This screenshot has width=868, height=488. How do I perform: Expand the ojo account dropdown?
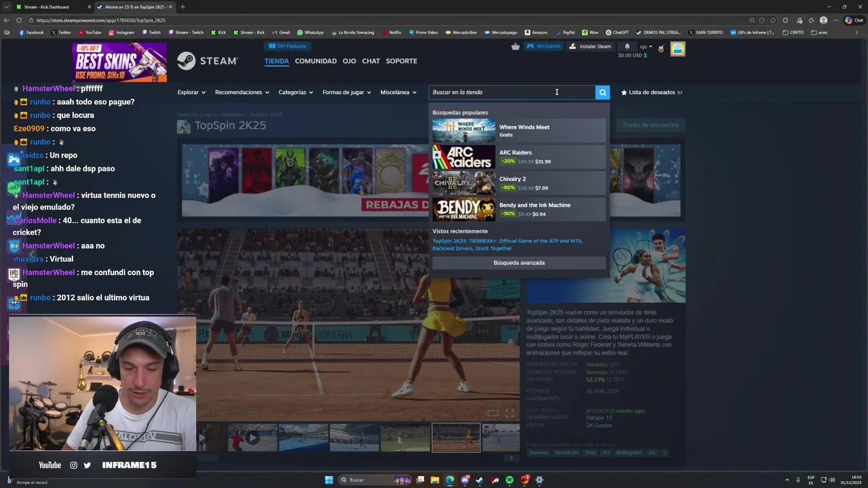coord(646,47)
